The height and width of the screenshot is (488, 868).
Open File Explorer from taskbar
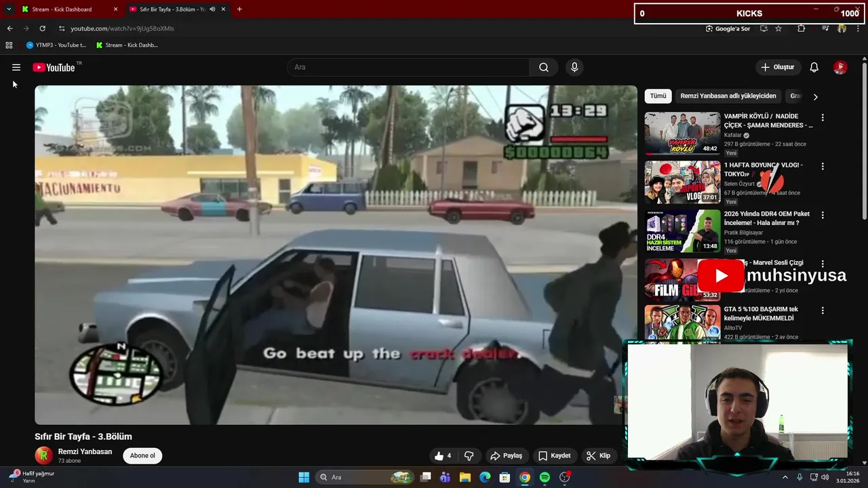[465, 477]
